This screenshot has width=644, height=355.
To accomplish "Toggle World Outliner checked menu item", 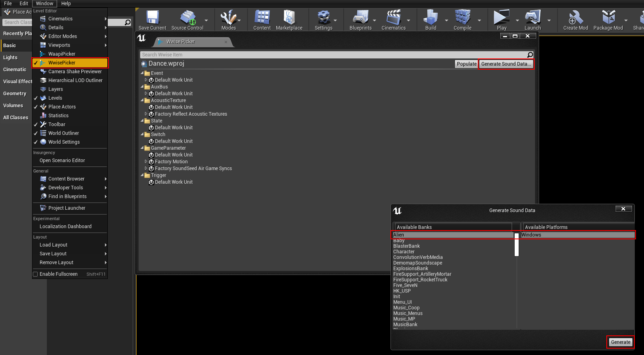I will point(70,133).
